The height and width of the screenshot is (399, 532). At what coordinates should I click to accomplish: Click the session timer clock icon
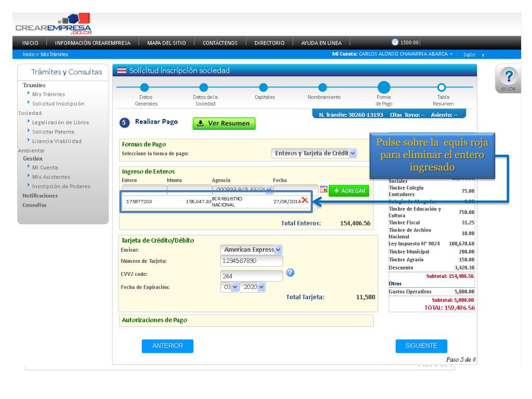tap(395, 42)
